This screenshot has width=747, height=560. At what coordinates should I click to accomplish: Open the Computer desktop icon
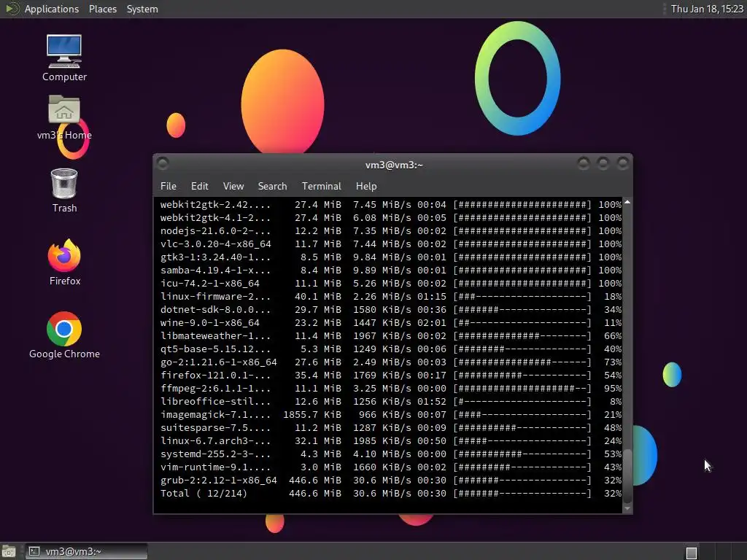[64, 58]
